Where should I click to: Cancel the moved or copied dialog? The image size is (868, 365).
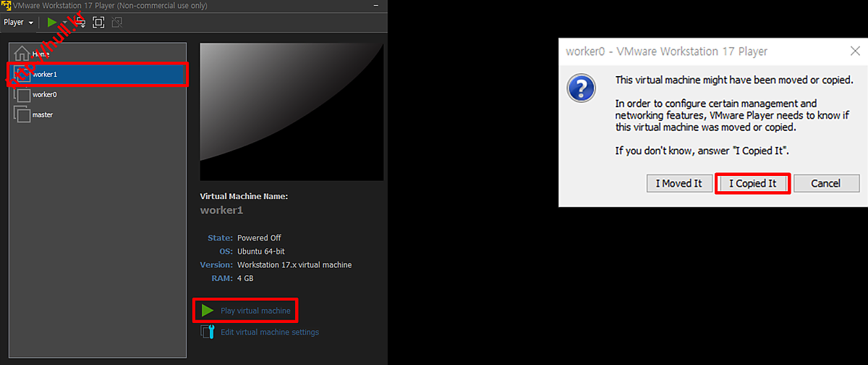coord(825,183)
